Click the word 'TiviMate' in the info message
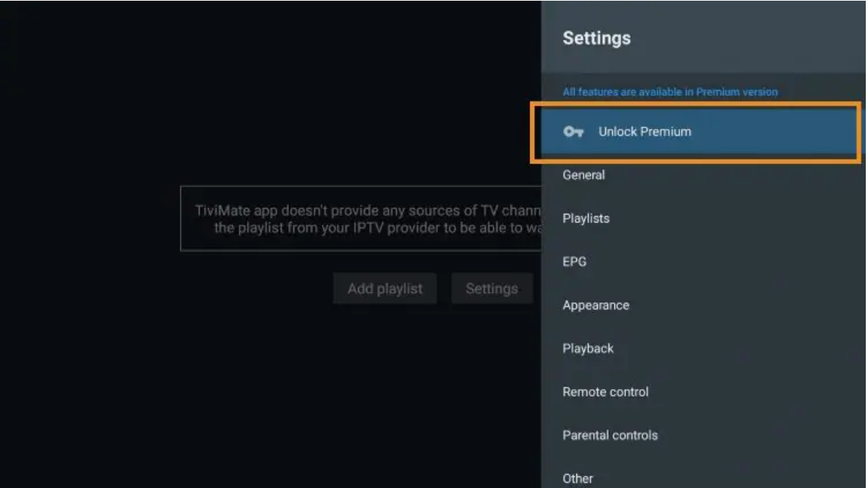The height and width of the screenshot is (488, 868). click(x=223, y=211)
